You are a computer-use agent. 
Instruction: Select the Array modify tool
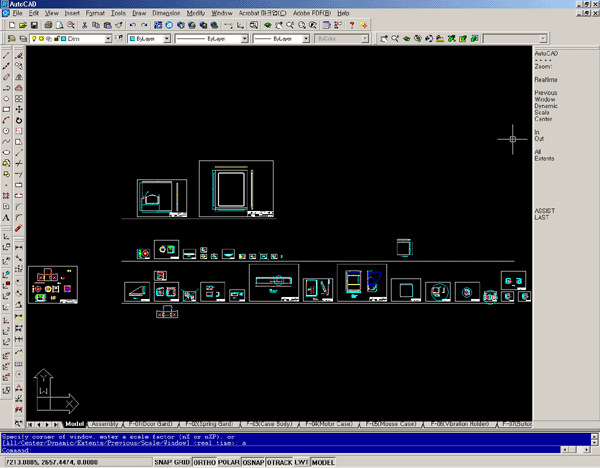[x=19, y=99]
